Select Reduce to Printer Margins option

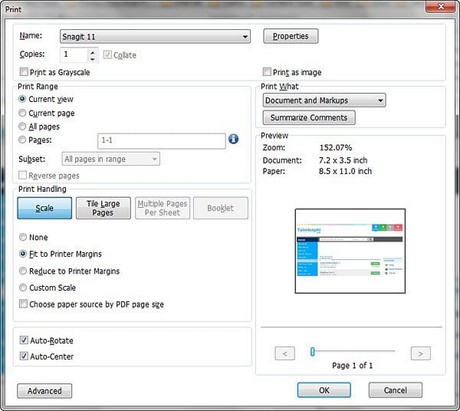click(23, 271)
